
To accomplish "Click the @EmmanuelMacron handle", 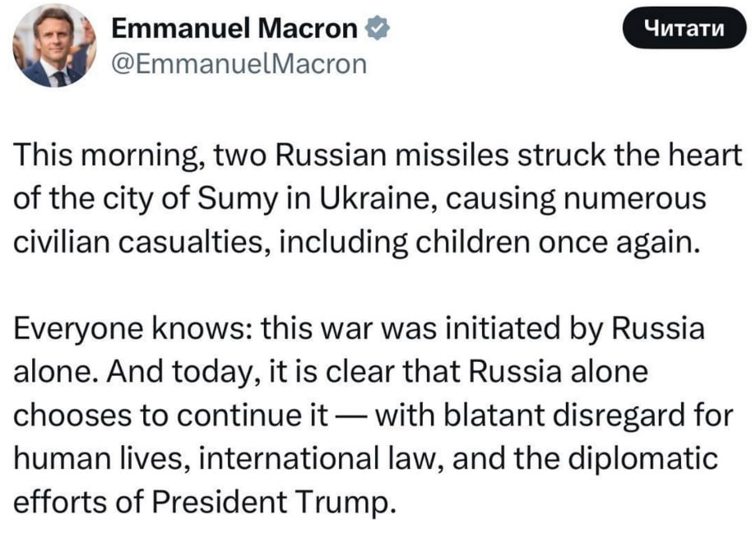I will 239,64.
